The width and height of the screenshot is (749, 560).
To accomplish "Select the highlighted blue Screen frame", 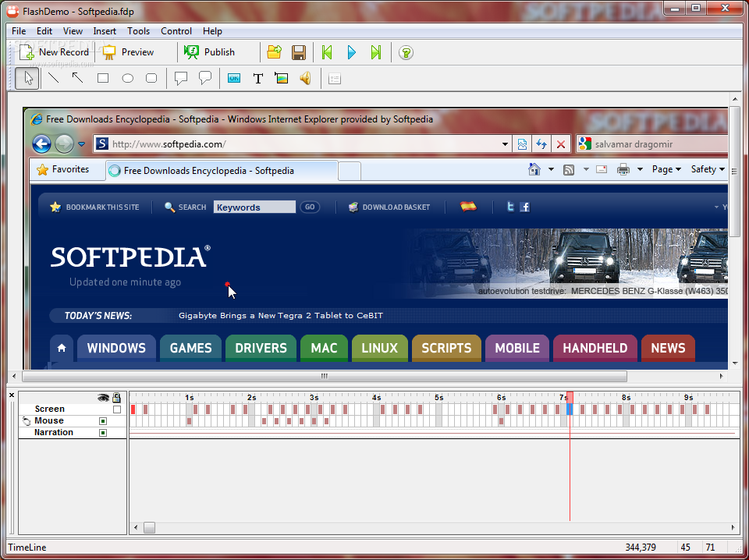I will 570,409.
